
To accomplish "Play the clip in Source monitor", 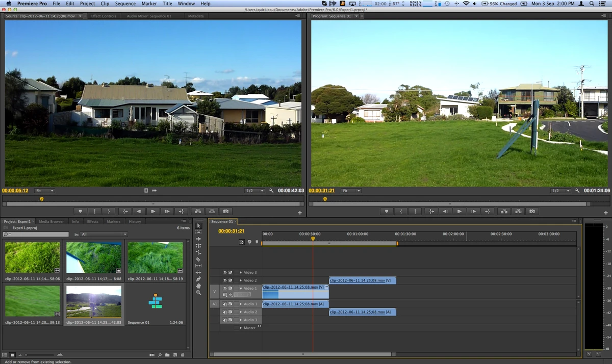I will (153, 211).
